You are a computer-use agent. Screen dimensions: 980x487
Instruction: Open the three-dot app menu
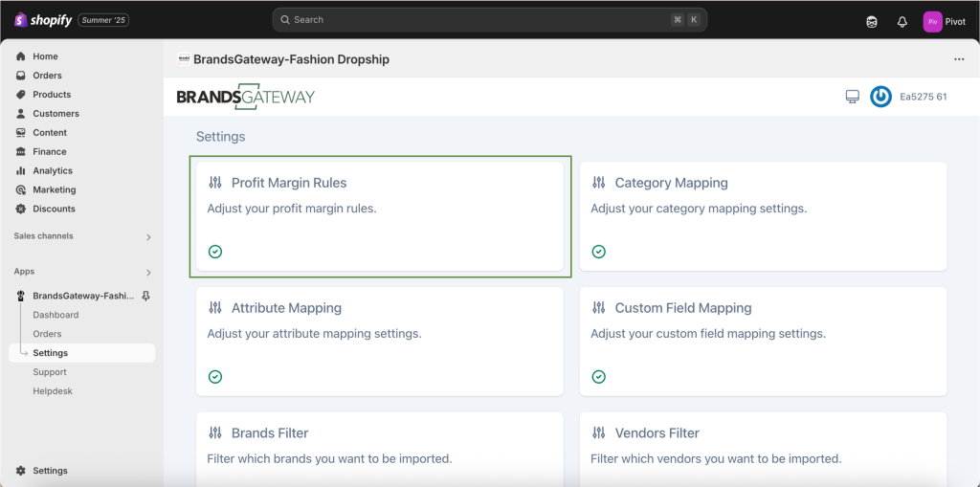[x=959, y=59]
